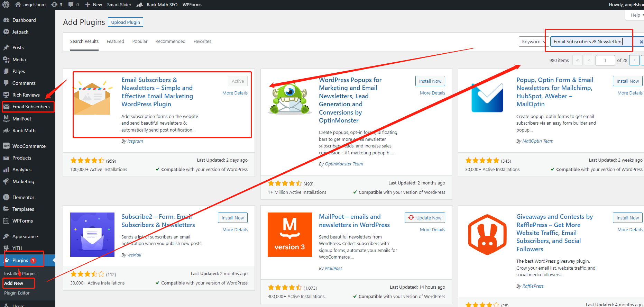Open Add New plugins submenu item
644x307 pixels.
(x=13, y=283)
